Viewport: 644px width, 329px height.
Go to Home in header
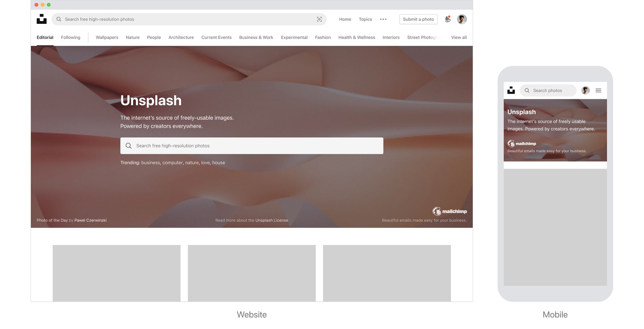(345, 19)
